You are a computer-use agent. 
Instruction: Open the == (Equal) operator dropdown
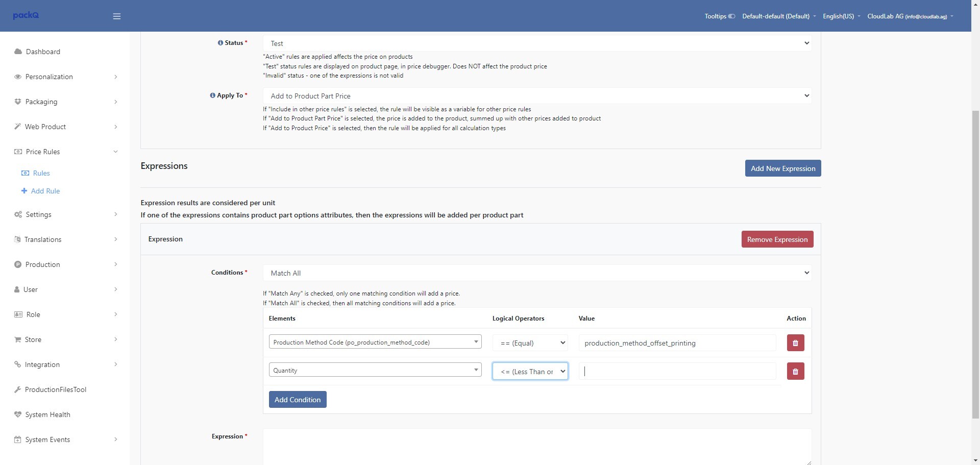[x=530, y=343]
